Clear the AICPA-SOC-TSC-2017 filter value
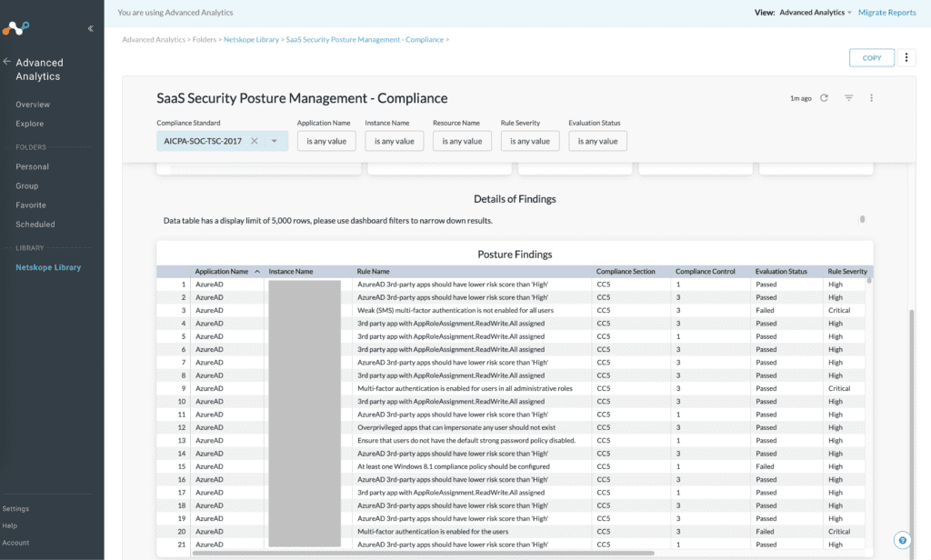Viewport: 931px width, 560px height. tap(255, 141)
